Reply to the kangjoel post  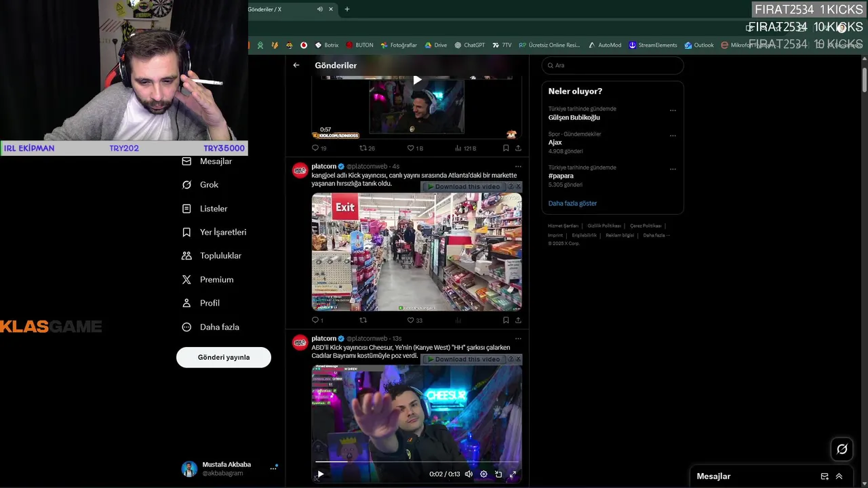click(x=317, y=320)
